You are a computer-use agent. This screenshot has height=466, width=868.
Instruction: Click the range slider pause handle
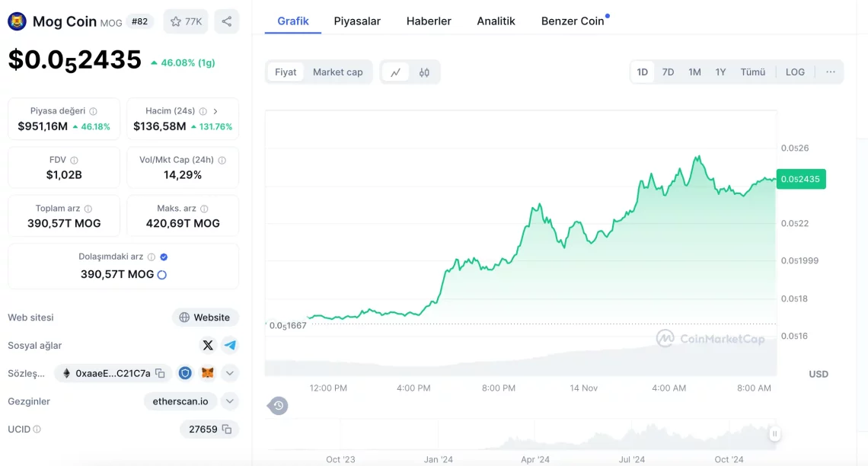[x=774, y=434]
